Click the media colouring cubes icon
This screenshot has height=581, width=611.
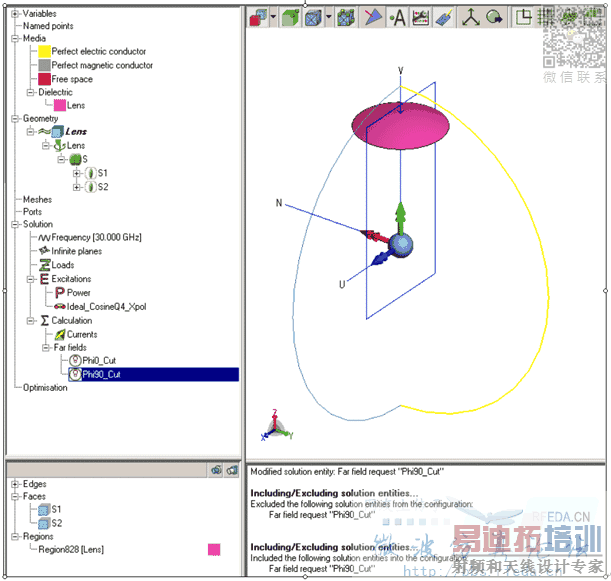(x=258, y=18)
